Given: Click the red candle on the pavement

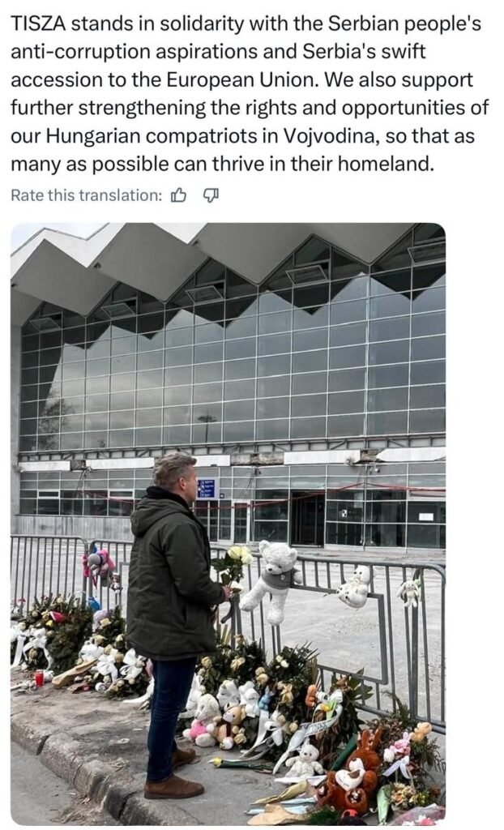Looking at the screenshot, I should coord(39,678).
